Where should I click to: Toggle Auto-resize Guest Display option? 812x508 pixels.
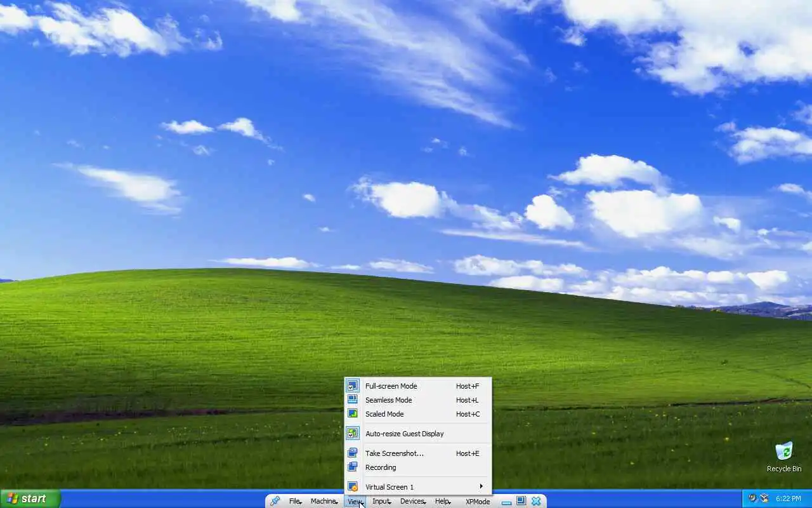coord(418,434)
